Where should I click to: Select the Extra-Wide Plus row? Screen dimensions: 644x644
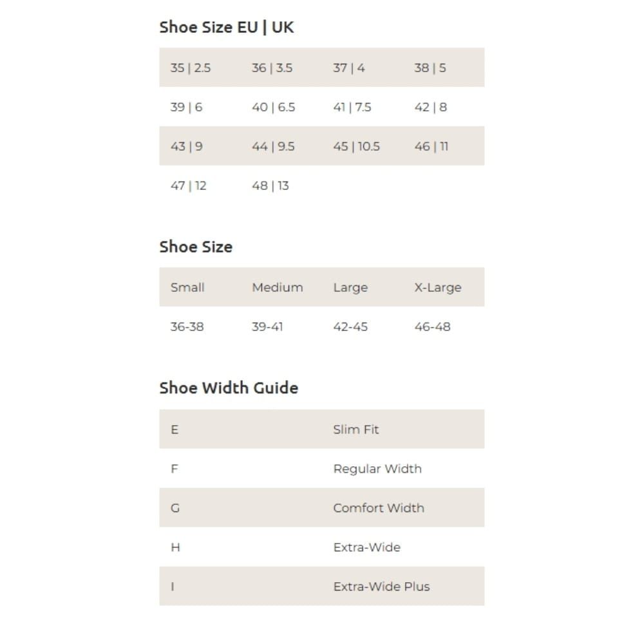pos(322,586)
